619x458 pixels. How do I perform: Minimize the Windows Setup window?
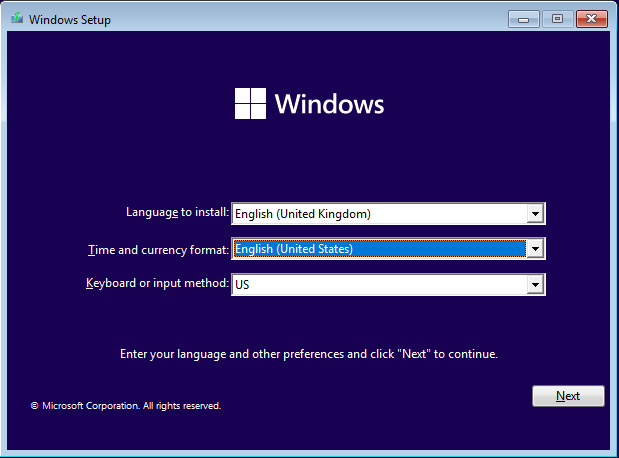click(x=524, y=18)
